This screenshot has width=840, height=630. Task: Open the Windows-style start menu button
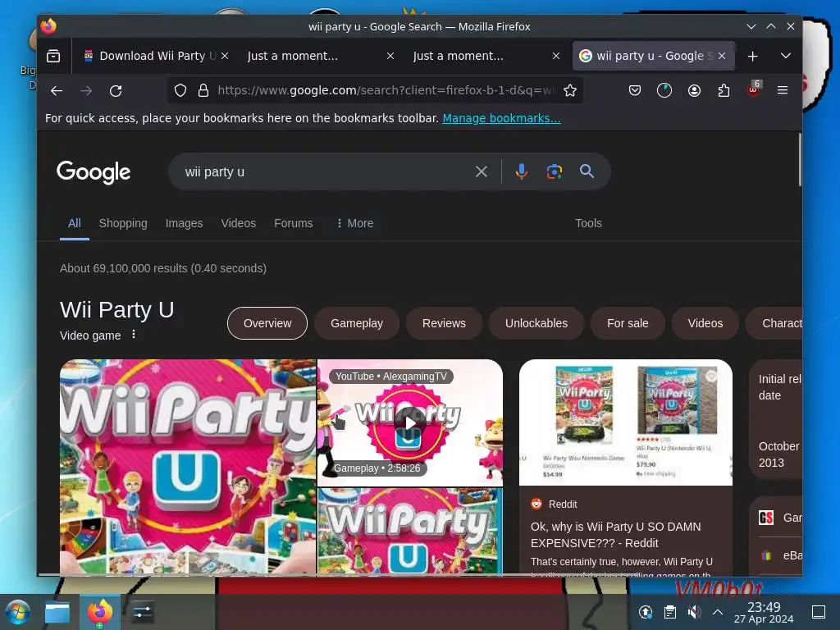17,612
